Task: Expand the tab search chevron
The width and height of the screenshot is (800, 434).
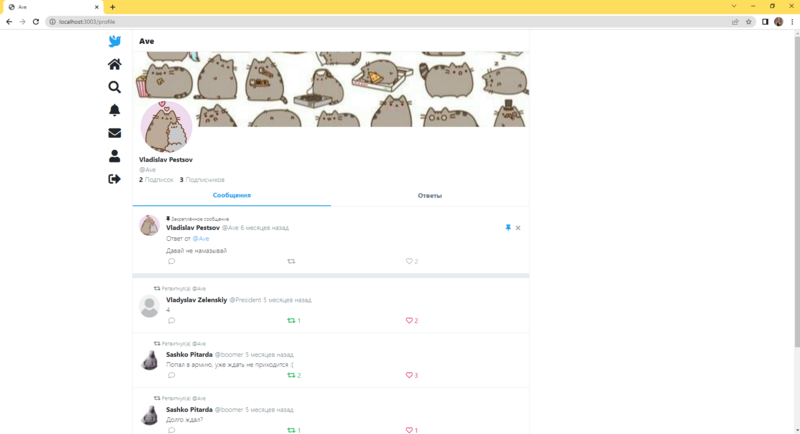Action: (x=734, y=6)
